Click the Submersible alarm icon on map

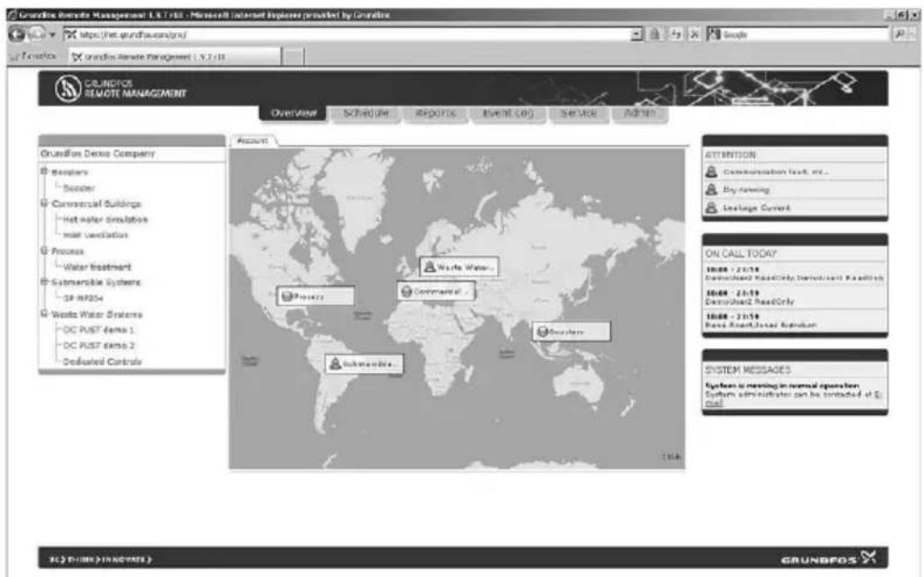coord(335,363)
